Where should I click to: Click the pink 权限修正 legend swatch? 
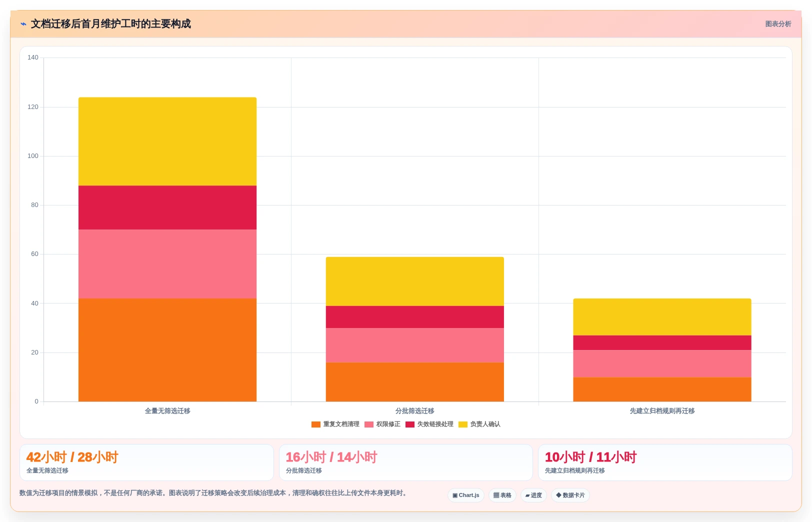click(x=369, y=424)
